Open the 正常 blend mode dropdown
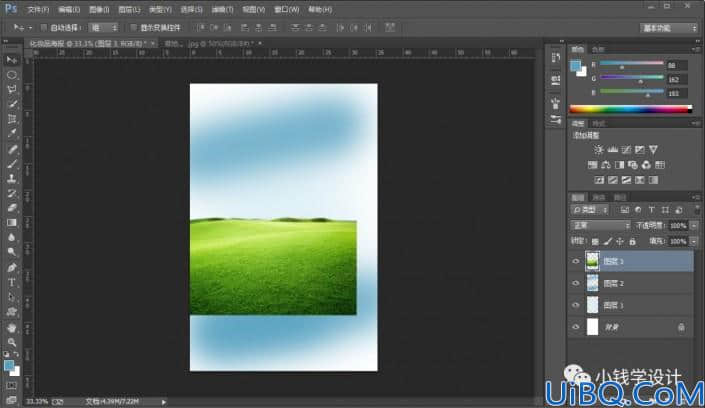Viewport: 705px width, 408px height. pyautogui.click(x=600, y=225)
